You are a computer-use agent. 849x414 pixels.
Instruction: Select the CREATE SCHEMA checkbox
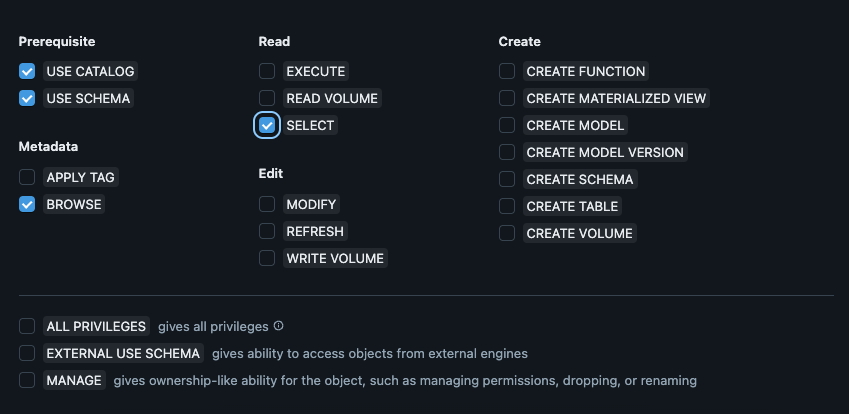[507, 180]
